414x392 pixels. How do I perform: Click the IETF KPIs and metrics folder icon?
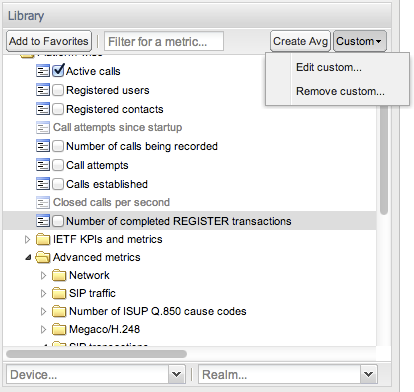click(43, 239)
